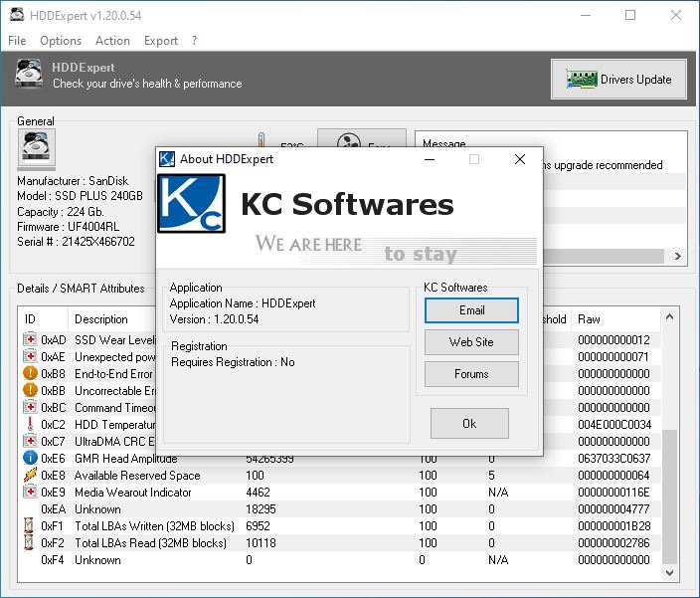Click the red cross icon for 0xAD row
700x598 pixels.
(30, 339)
